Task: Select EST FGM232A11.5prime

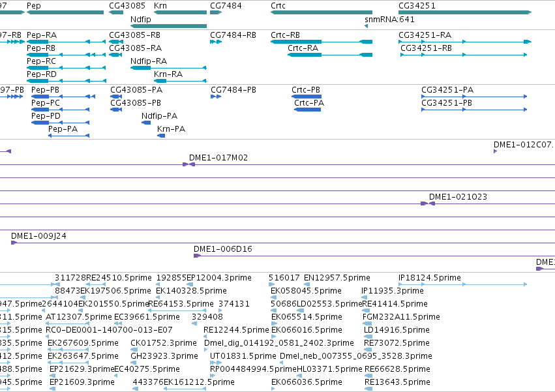Action: (x=367, y=324)
